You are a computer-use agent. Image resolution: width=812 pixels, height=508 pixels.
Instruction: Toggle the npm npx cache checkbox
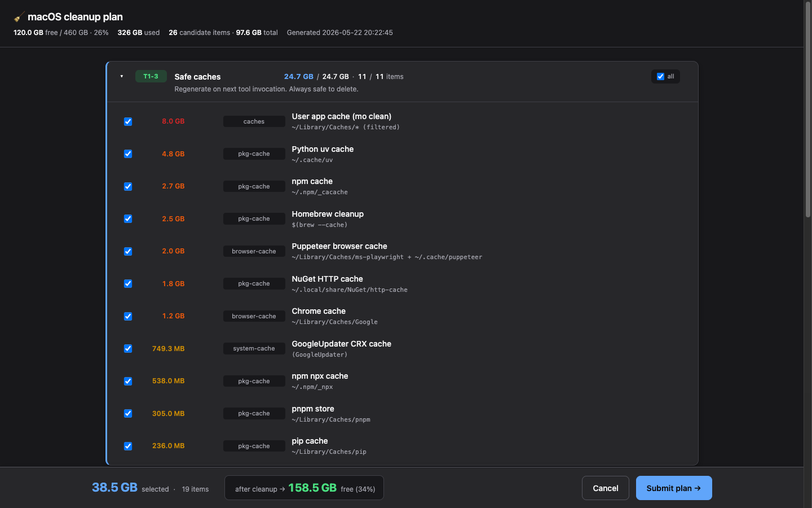tap(128, 381)
